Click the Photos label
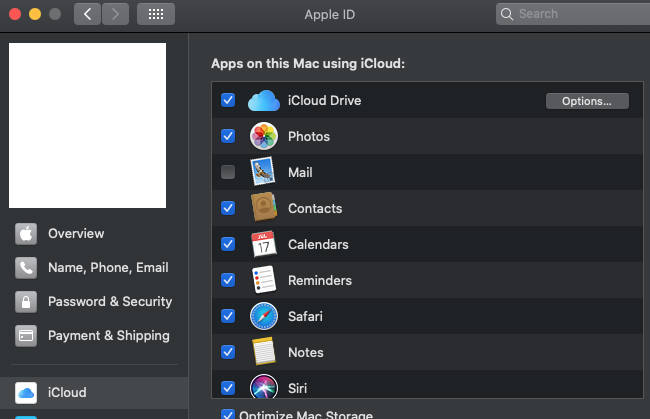The height and width of the screenshot is (419, 650). point(309,136)
